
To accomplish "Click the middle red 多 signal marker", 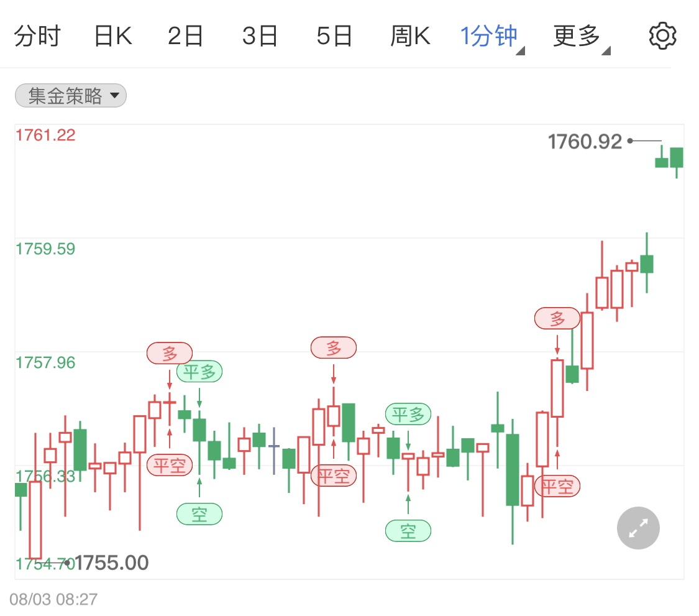I will click(334, 348).
